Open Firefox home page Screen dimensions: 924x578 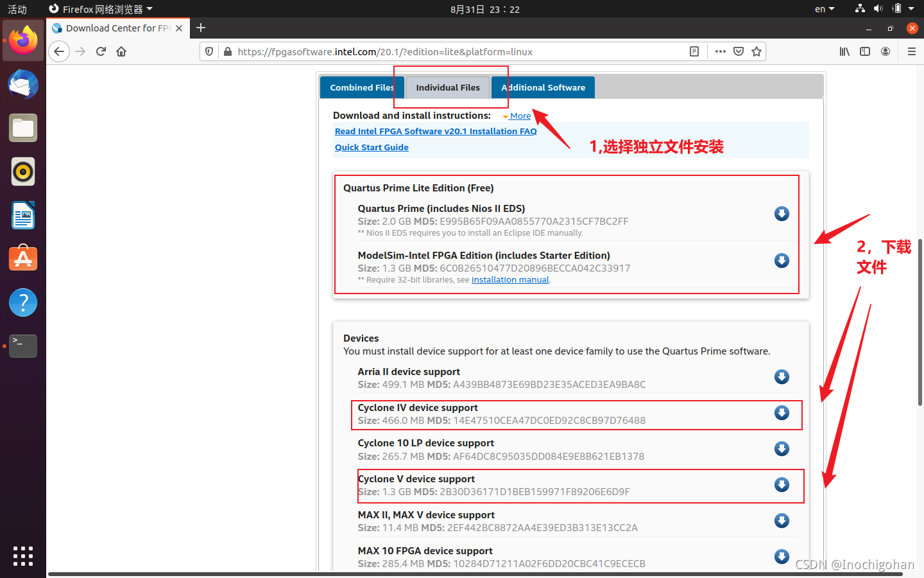(121, 51)
